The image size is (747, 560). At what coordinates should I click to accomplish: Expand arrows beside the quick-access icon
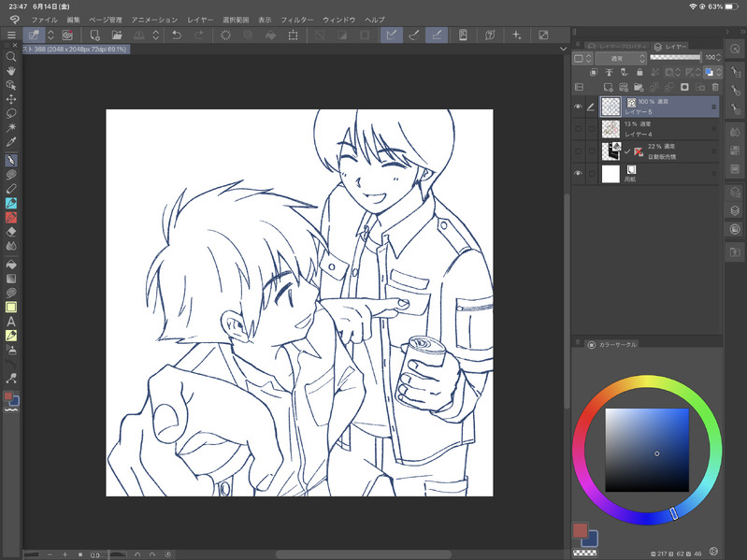click(50, 35)
